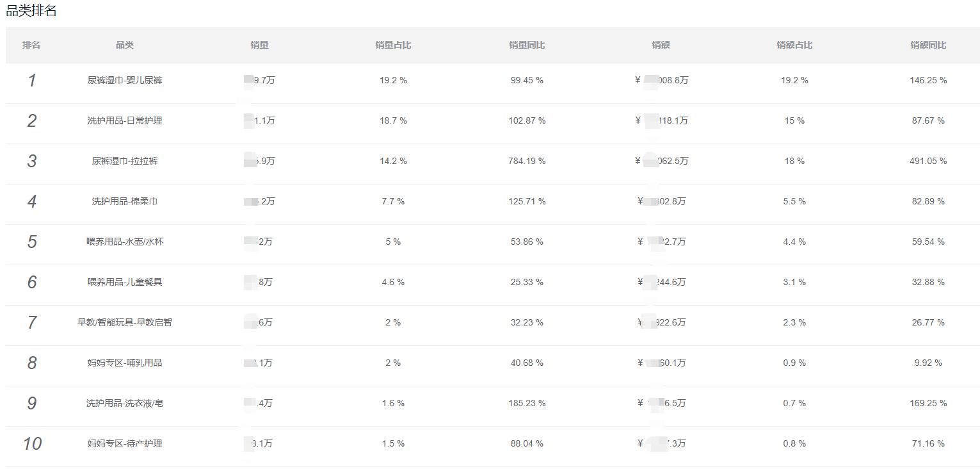The height and width of the screenshot is (469, 980).
Task: Click the 妈妈专区-待产护理 category
Action: [x=125, y=443]
